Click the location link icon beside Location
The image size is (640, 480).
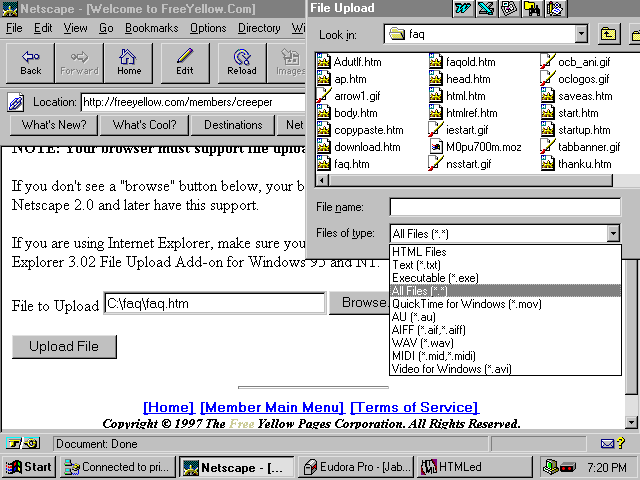coord(16,102)
